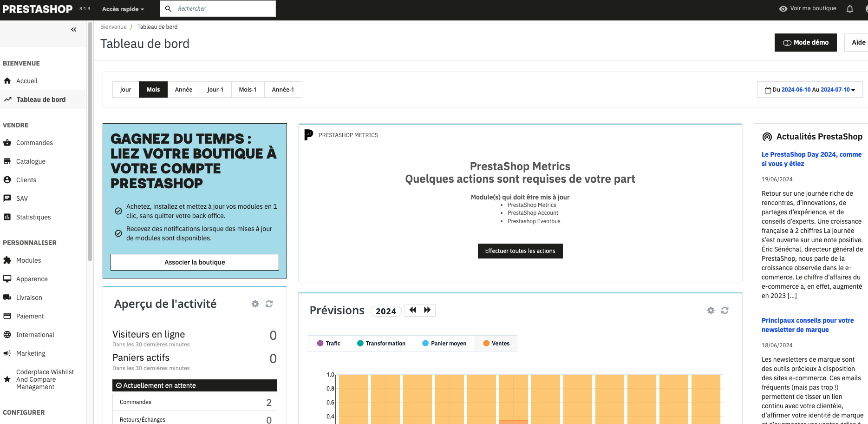Toggle Mode démo switch
Viewport: 868px width, 424px height.
point(806,42)
